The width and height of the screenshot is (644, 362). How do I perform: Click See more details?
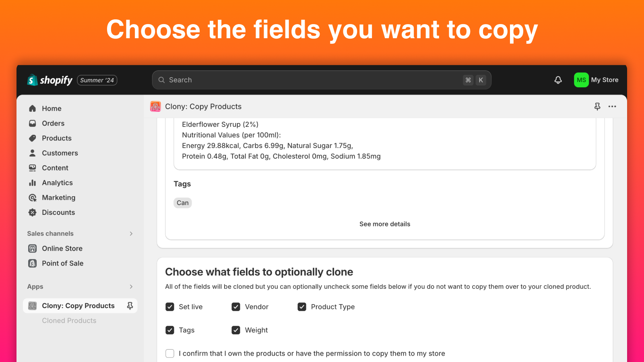[384, 224]
